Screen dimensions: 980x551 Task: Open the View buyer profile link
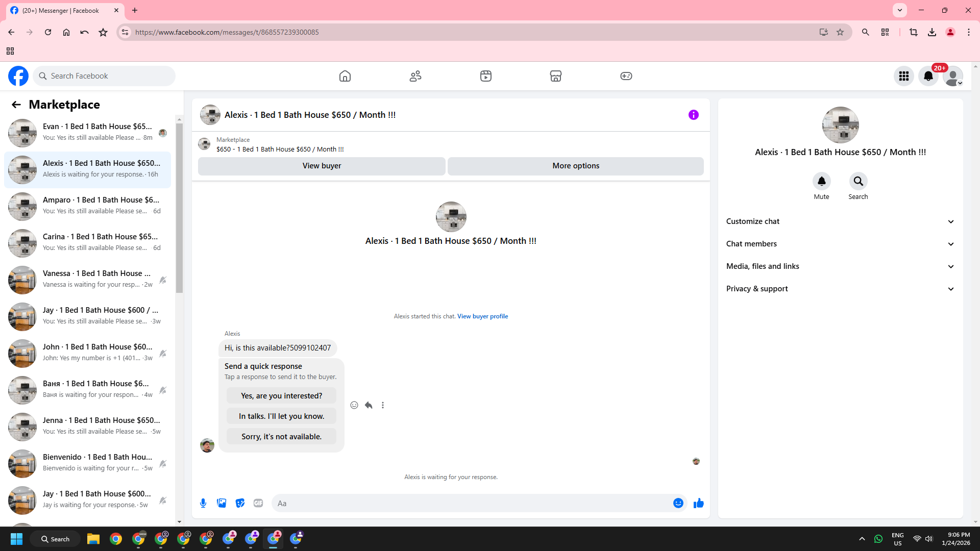(482, 316)
